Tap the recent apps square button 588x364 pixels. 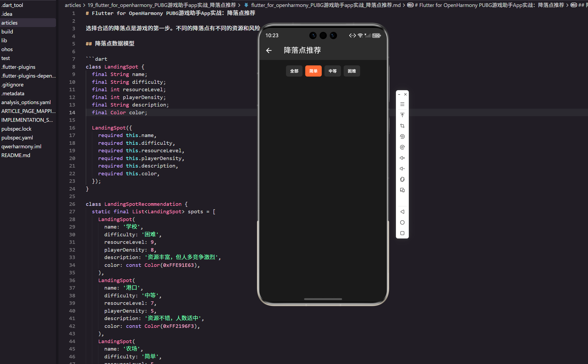click(x=402, y=233)
